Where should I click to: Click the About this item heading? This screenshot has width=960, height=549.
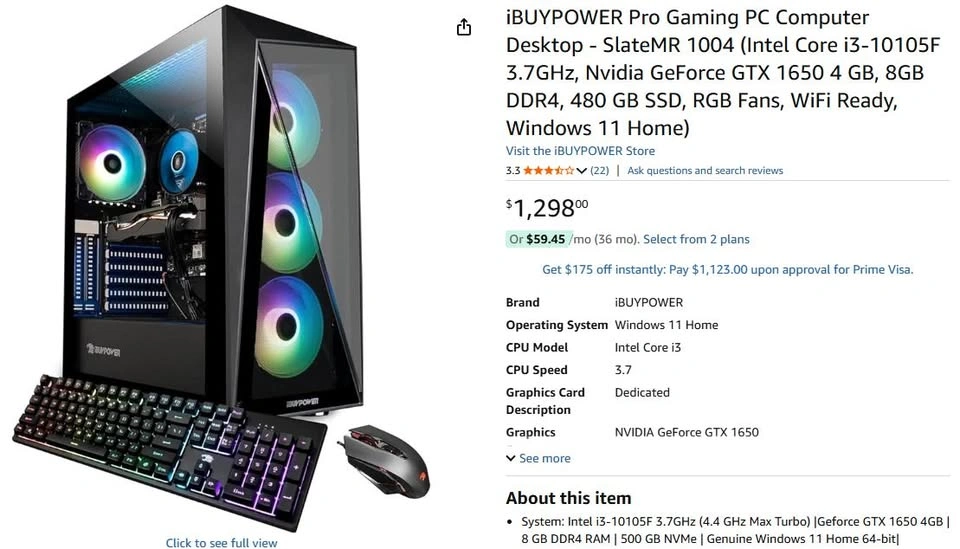[x=568, y=498]
